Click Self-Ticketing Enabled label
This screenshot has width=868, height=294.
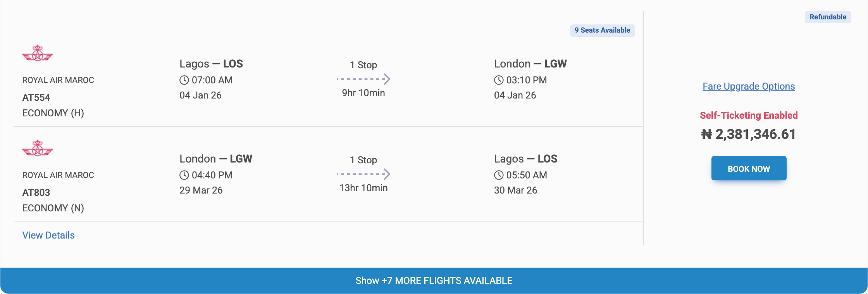749,115
